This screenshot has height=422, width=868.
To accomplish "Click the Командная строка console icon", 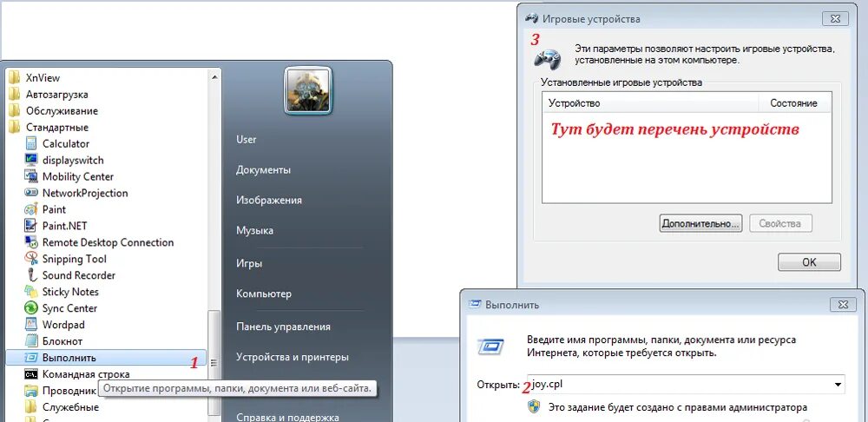I will (x=31, y=374).
